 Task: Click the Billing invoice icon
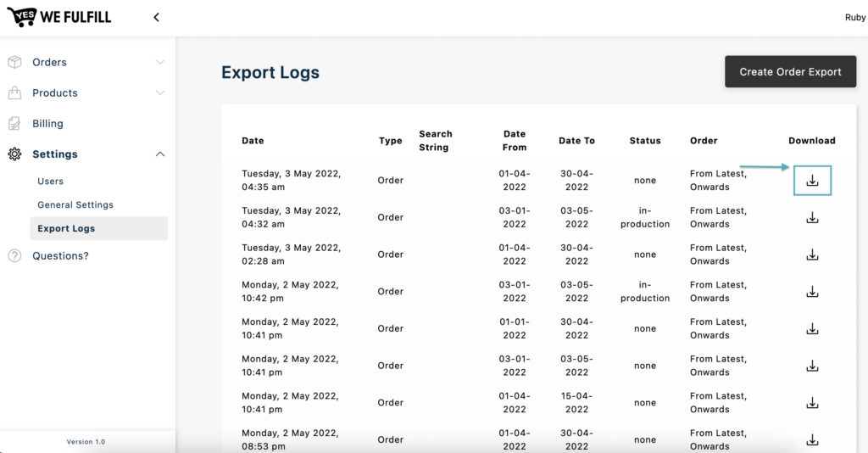15,124
